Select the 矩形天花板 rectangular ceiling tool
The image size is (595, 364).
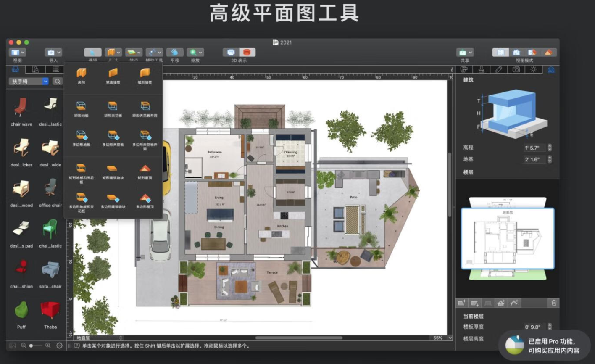tap(113, 109)
